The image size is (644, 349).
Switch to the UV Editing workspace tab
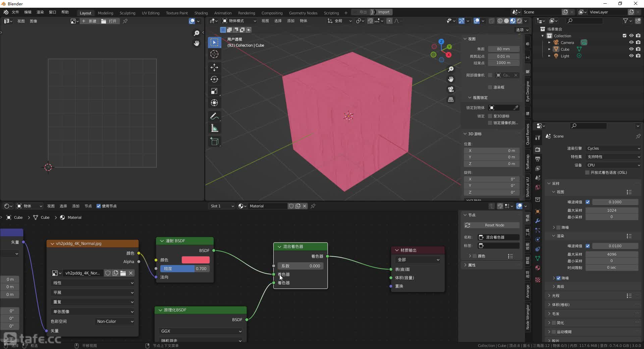pos(151,13)
